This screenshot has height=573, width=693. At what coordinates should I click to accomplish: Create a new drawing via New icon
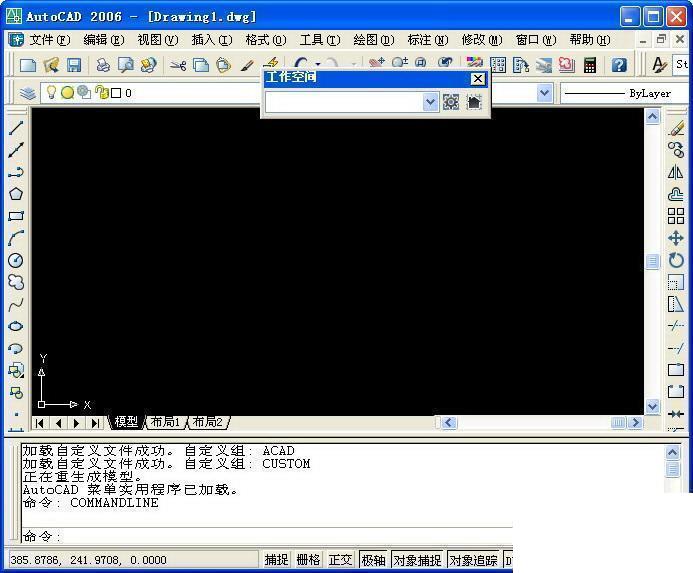(28, 65)
